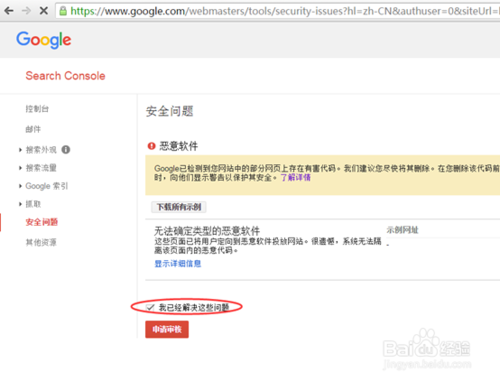
Task: Stop page loading with X icon
Action: coord(43,11)
